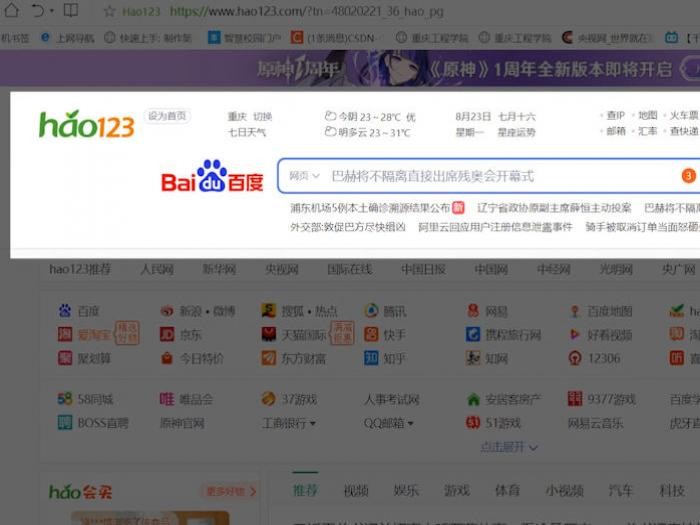Click the 好看视频 play icon

tap(575, 334)
